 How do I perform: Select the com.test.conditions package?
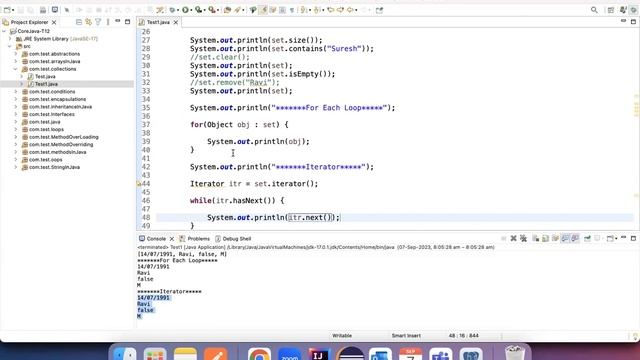(x=52, y=91)
